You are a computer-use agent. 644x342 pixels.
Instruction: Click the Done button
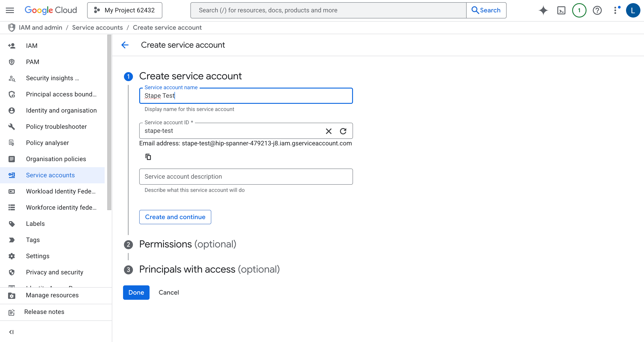[136, 292]
